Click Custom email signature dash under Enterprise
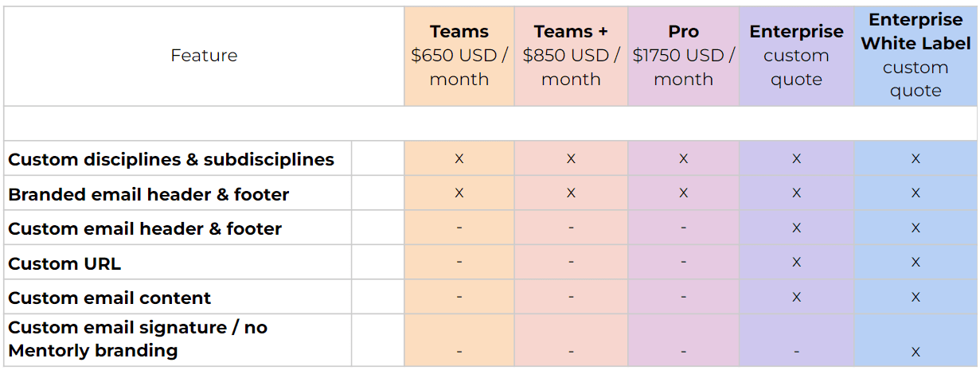The image size is (980, 370). click(796, 352)
